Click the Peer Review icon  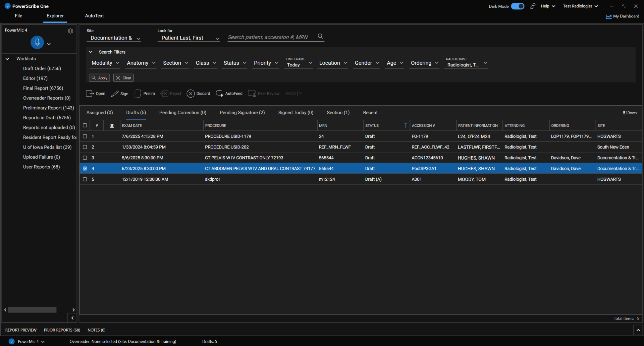coord(252,94)
